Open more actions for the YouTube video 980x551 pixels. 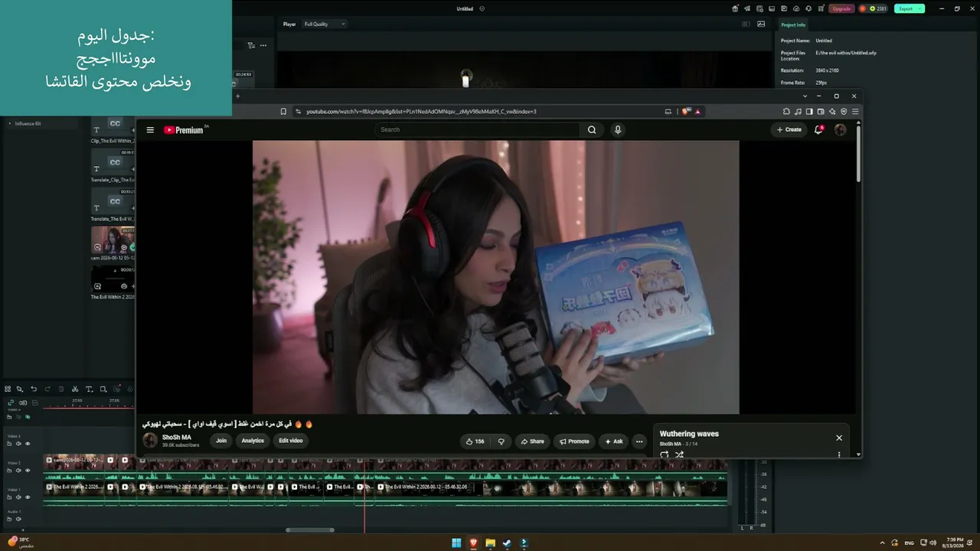[x=639, y=441]
